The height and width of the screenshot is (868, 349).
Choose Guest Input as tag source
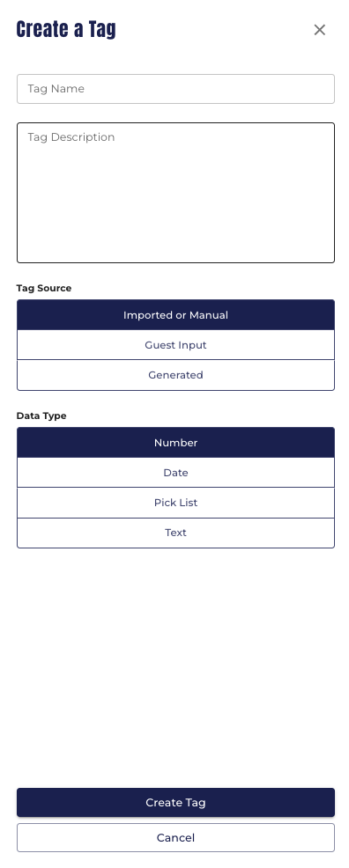[175, 345]
